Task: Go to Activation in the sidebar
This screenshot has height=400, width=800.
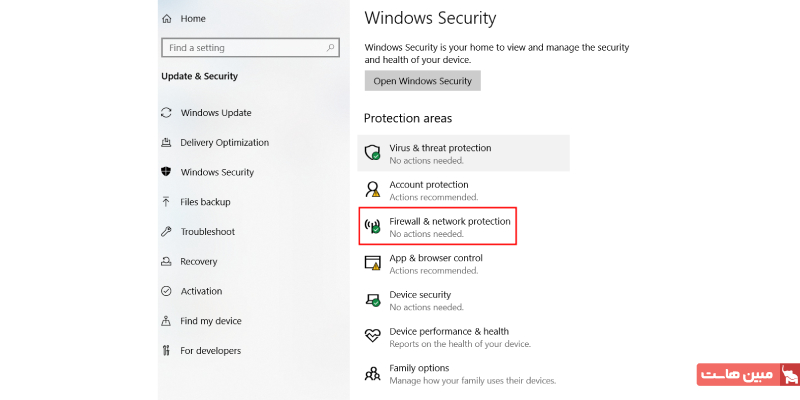Action: coord(201,291)
